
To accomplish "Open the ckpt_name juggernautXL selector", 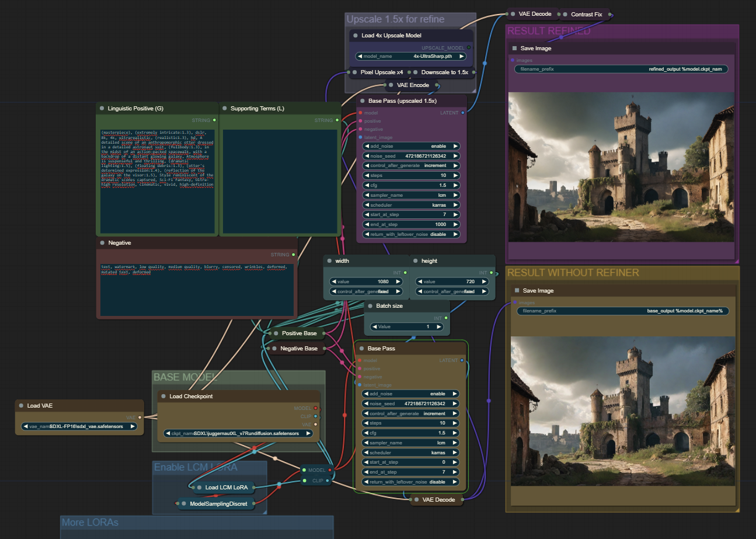I will 238,433.
